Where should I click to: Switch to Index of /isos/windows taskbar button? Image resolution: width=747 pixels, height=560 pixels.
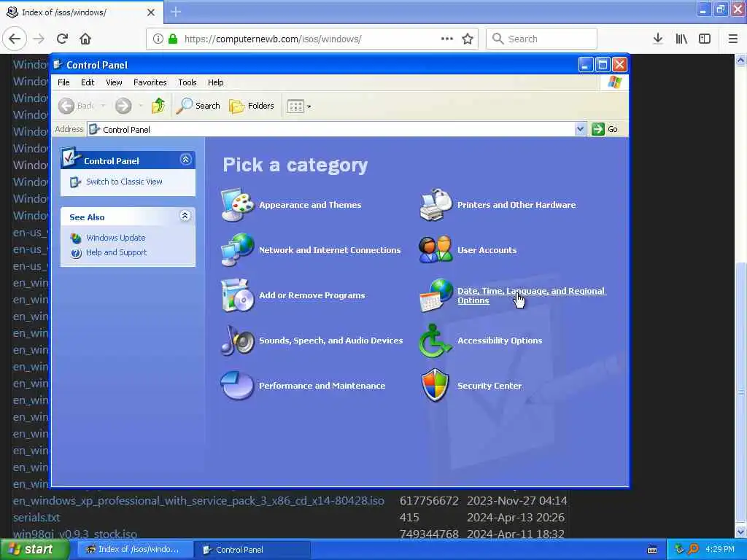click(135, 550)
